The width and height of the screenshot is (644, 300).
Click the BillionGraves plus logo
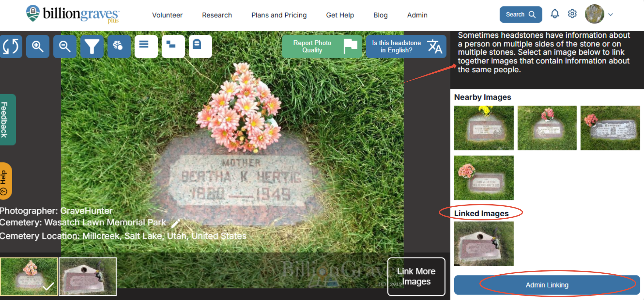click(73, 14)
